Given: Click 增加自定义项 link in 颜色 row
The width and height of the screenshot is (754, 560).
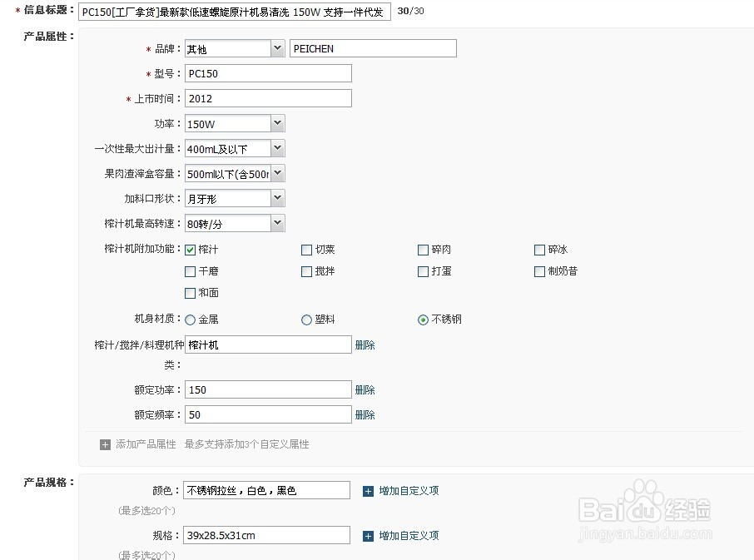Looking at the screenshot, I should [x=409, y=491].
